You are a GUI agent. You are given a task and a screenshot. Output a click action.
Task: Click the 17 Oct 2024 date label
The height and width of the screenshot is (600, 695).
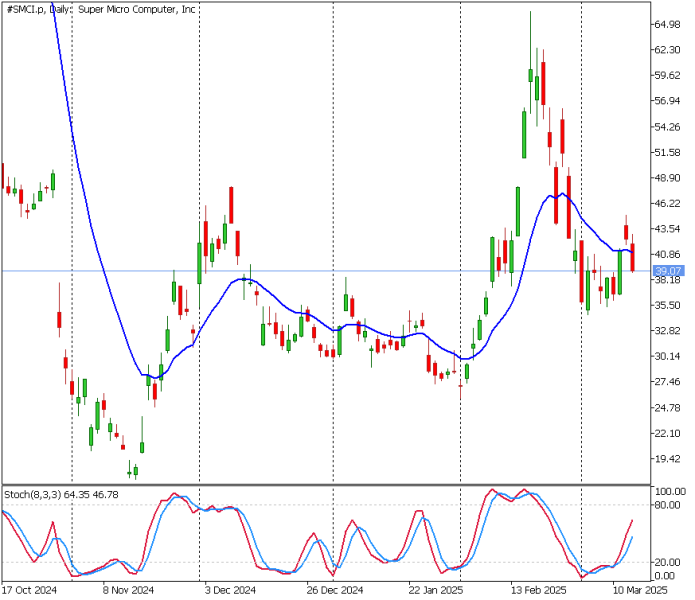click(x=29, y=590)
